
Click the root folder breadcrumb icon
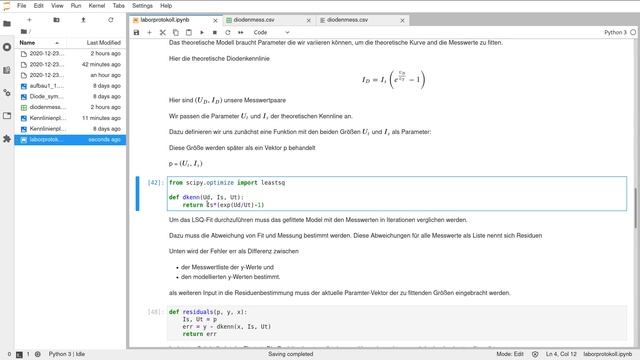coord(24,31)
